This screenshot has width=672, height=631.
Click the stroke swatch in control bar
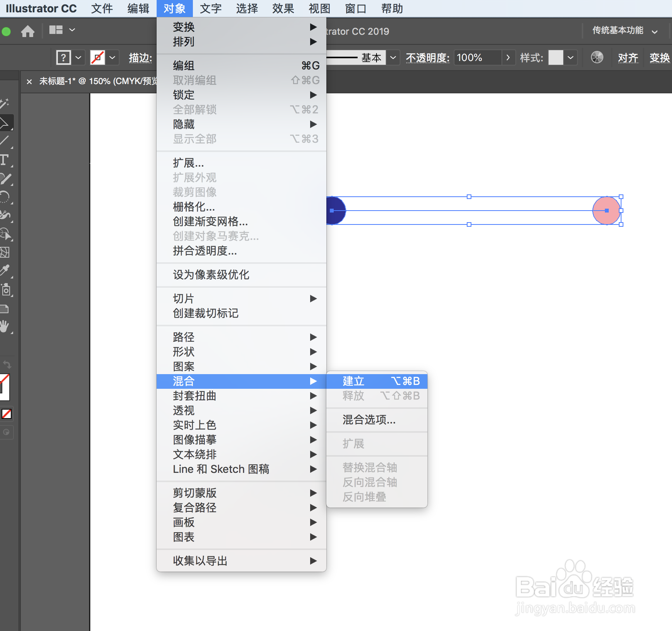pos(98,58)
